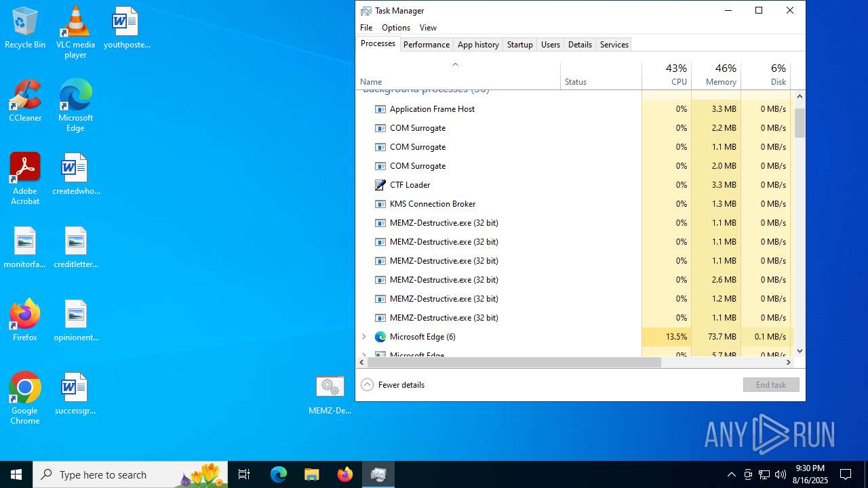
Task: Click the horizontal scrollbar right arrow
Action: point(788,363)
